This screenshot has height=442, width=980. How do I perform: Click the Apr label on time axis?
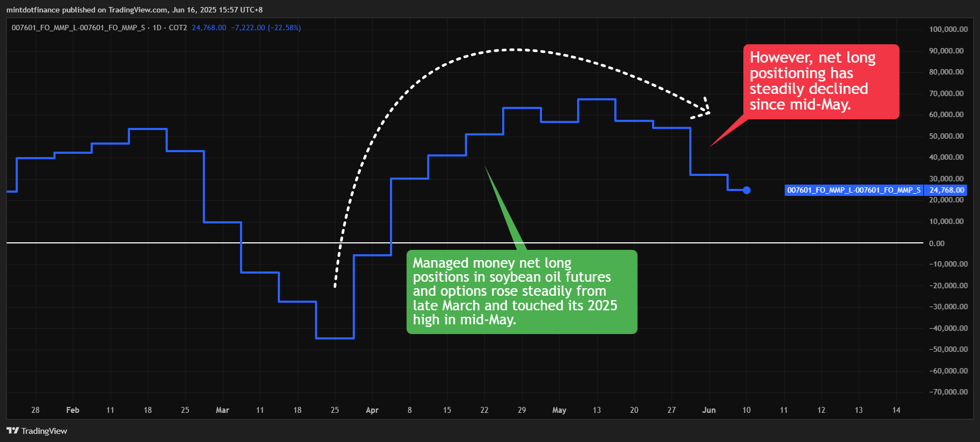(x=372, y=410)
